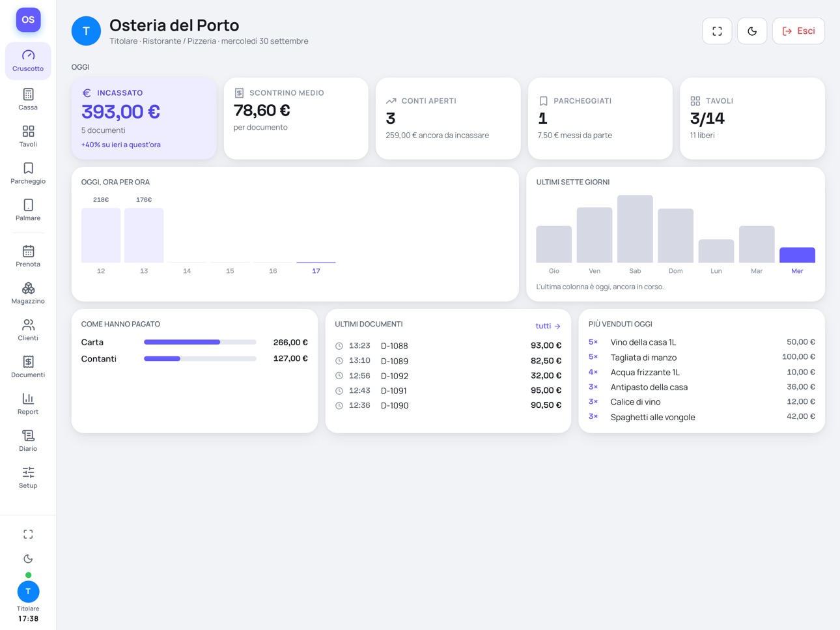
Task: Click the Carta payment progress bar
Action: (200, 342)
